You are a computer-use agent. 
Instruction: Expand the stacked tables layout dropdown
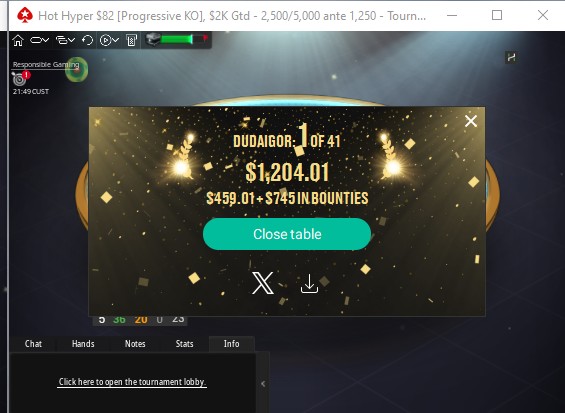[x=65, y=40]
